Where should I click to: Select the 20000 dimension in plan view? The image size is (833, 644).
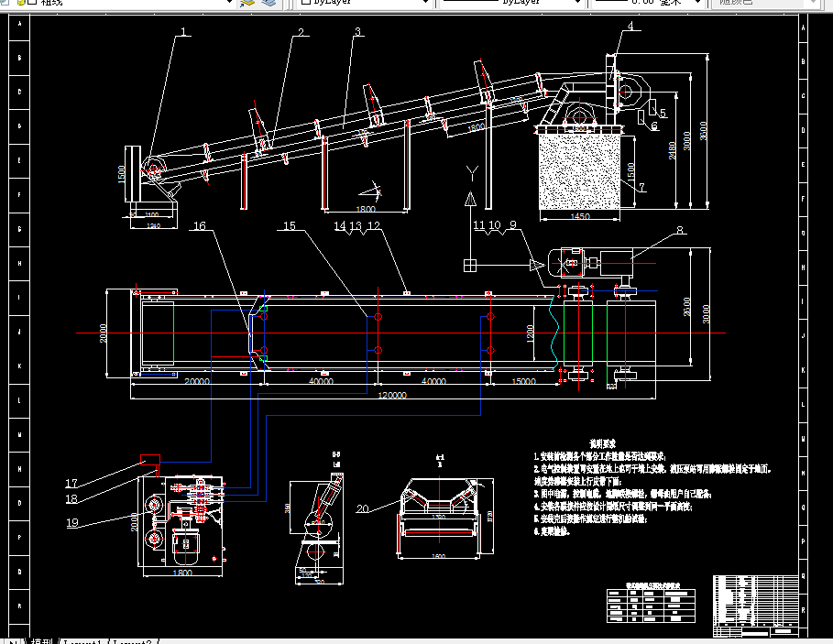(197, 381)
